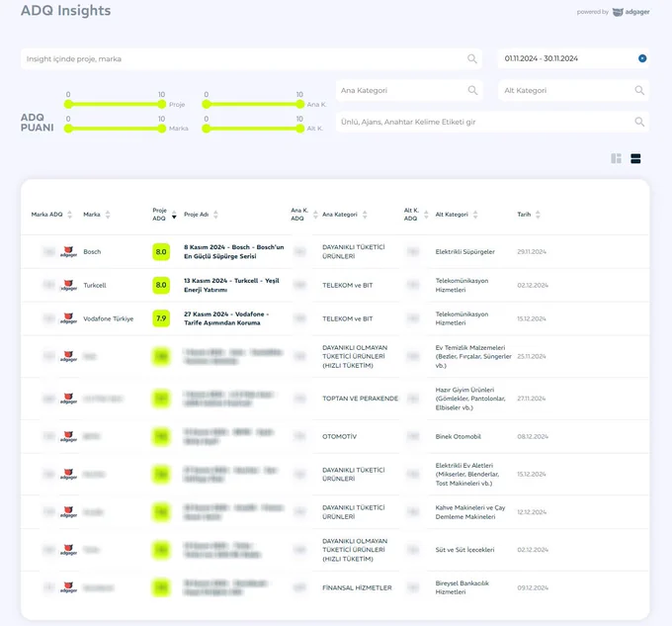Click the Marka slider's minimum handle
The height and width of the screenshot is (626, 672).
pyautogui.click(x=68, y=129)
